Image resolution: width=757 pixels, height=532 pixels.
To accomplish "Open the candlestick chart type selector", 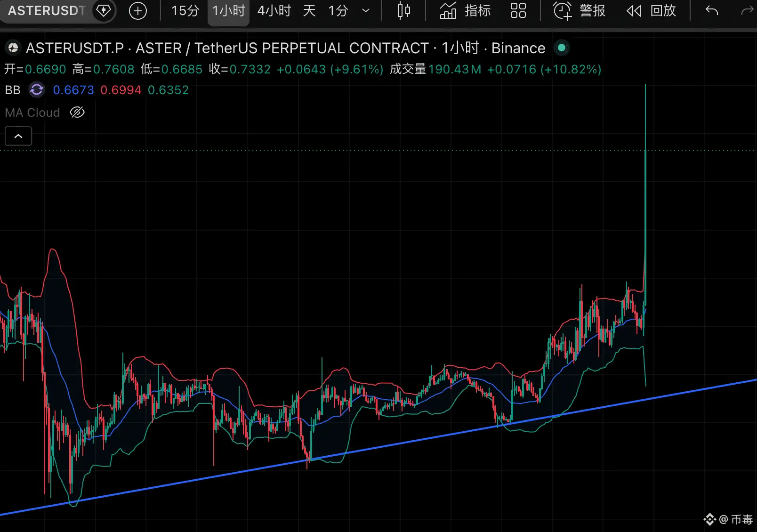I will point(403,10).
